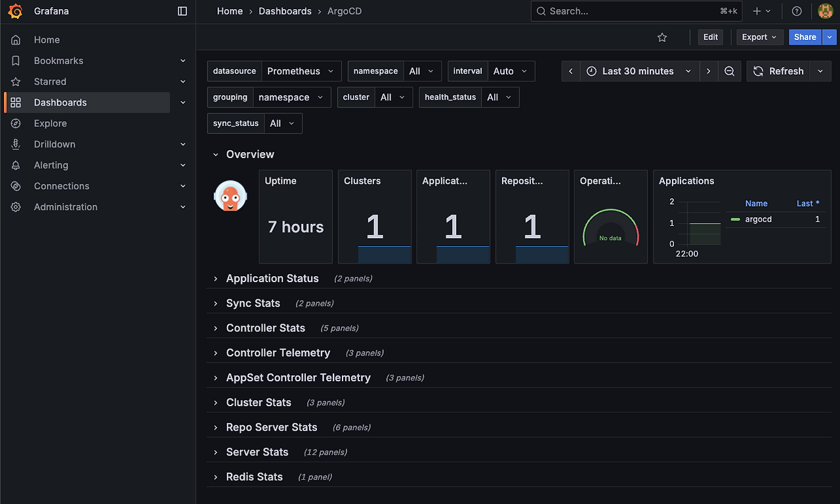Open the Export dropdown menu
Image resolution: width=840 pixels, height=504 pixels.
[x=759, y=37]
